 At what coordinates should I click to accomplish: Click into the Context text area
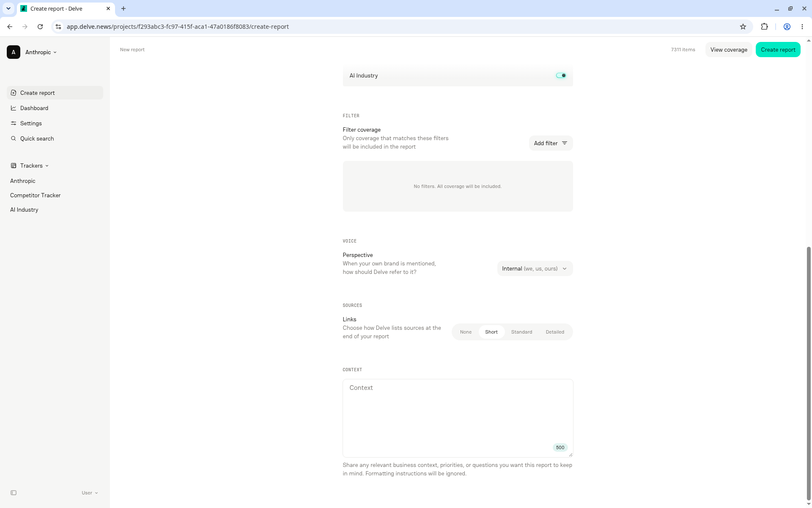pyautogui.click(x=458, y=418)
